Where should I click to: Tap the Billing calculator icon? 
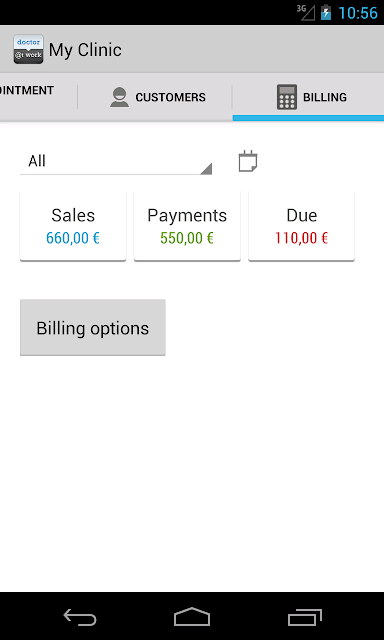[287, 97]
